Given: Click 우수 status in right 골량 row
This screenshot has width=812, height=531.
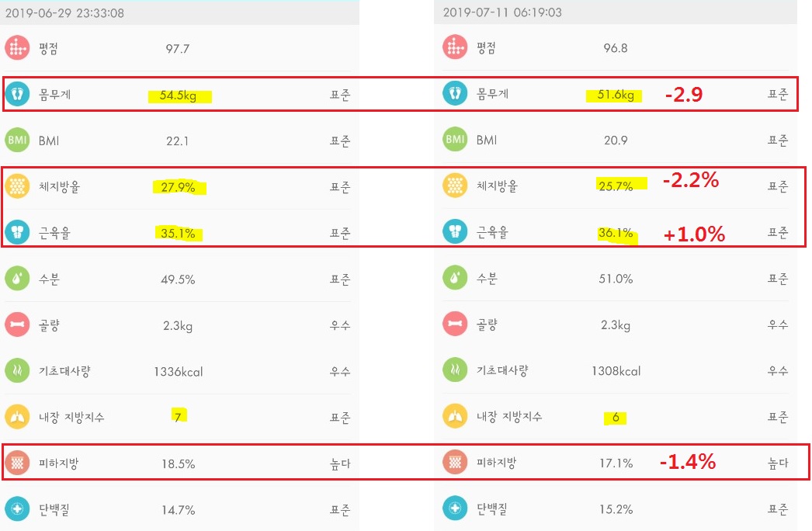Looking at the screenshot, I should (778, 324).
